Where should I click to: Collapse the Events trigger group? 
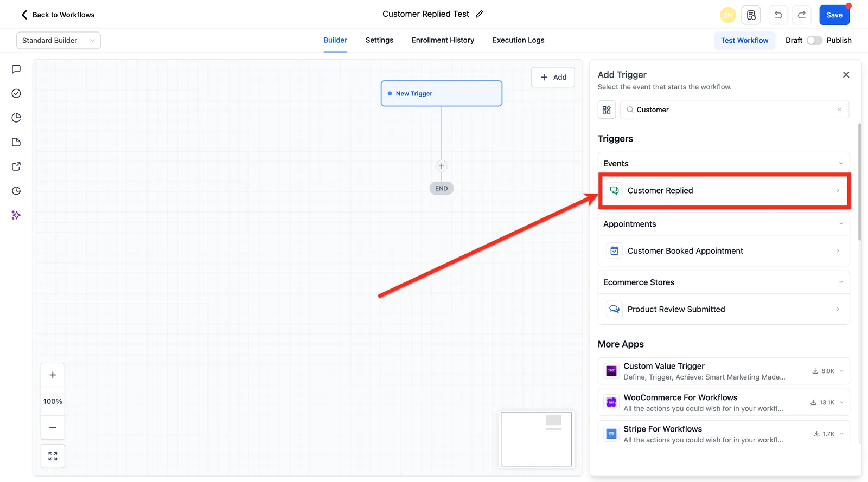[x=841, y=164]
